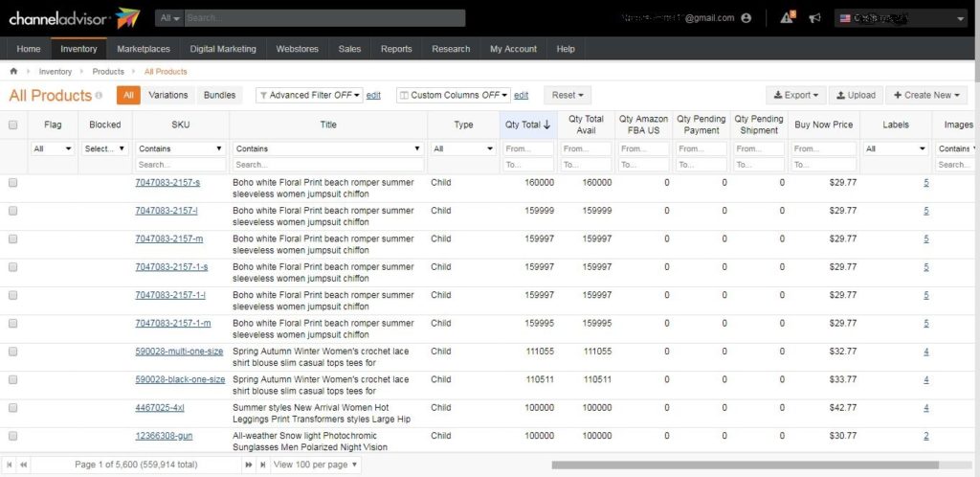980x477 pixels.
Task: Go to home via breadcrumb house icon
Action: (x=13, y=72)
